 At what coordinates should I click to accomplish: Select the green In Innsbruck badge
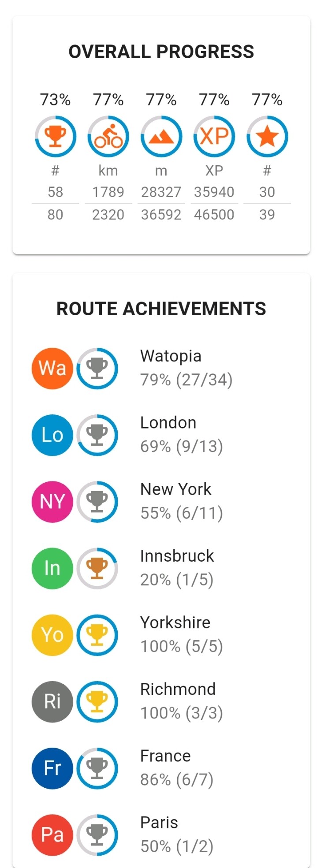[52, 568]
